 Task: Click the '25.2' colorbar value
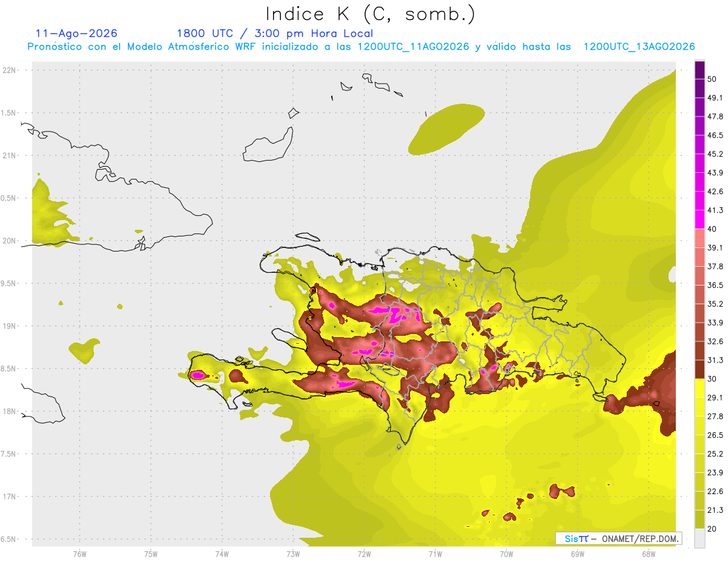click(x=715, y=454)
